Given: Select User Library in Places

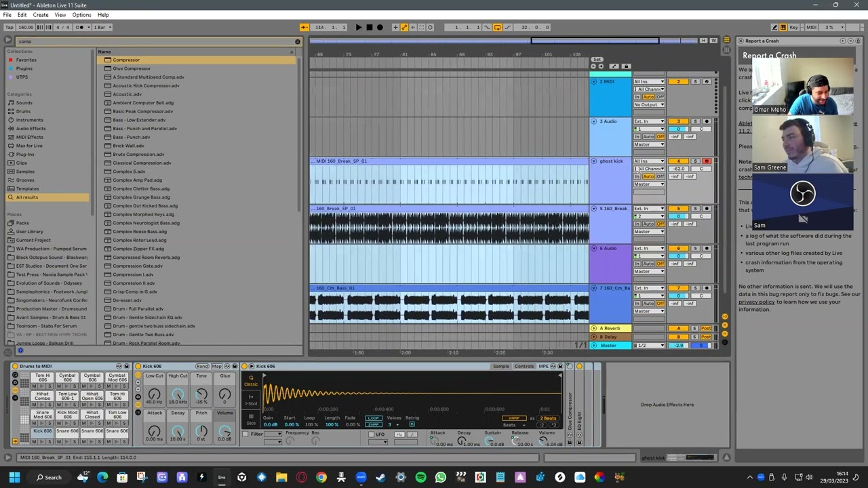Looking at the screenshot, I should (x=29, y=232).
